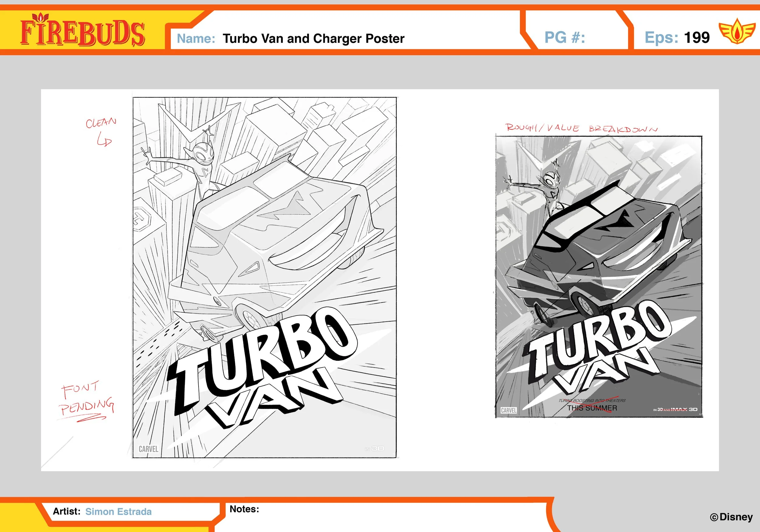Click the artist name 'Simon Estrada'
The height and width of the screenshot is (532, 760).
point(119,512)
